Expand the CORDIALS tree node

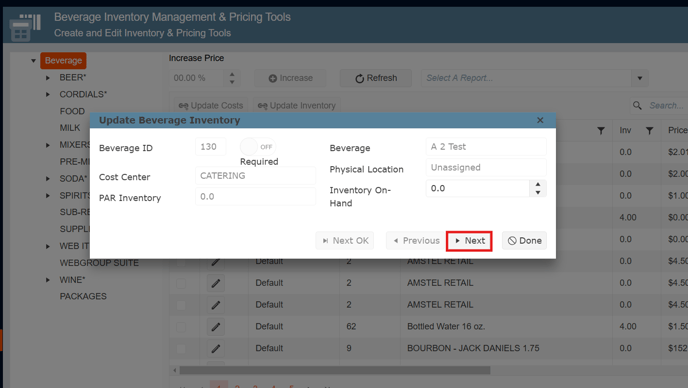[48, 94]
